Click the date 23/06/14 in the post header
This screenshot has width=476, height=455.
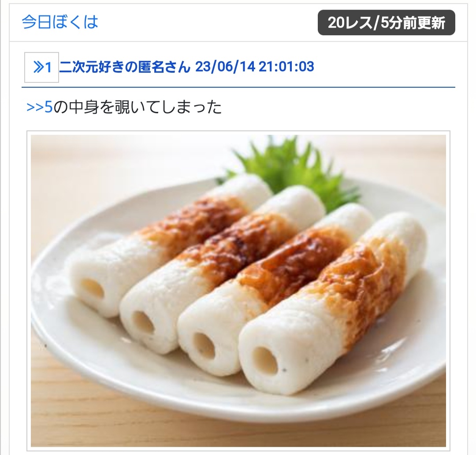225,67
